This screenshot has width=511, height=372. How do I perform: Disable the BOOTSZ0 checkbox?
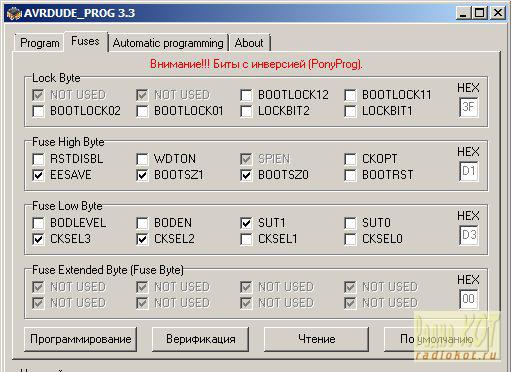(246, 175)
